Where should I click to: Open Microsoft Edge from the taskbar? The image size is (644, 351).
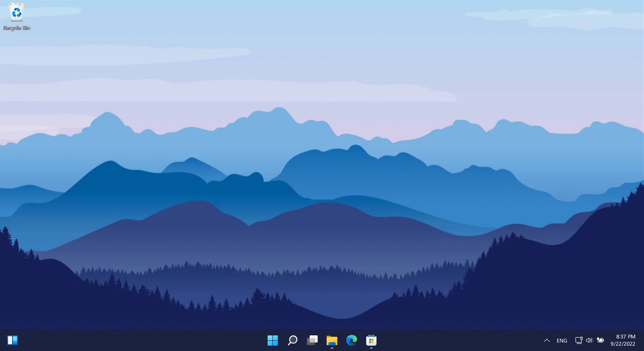(351, 341)
